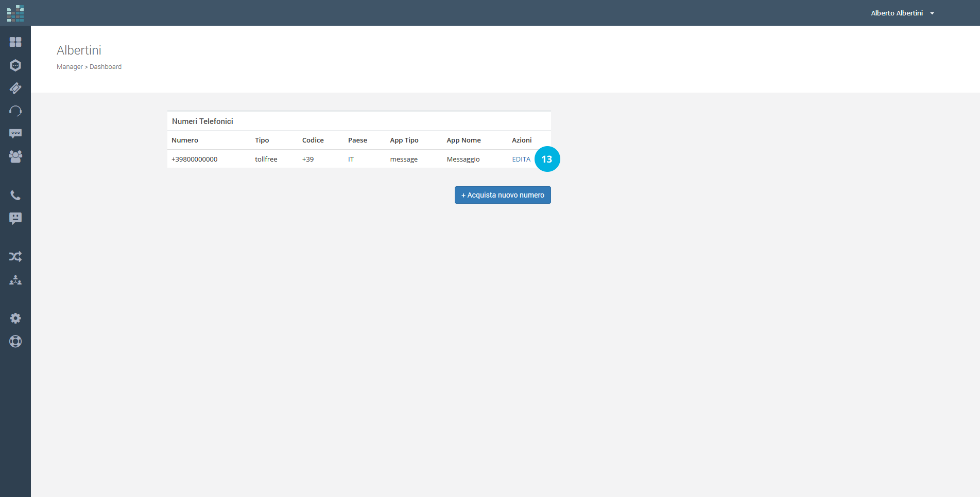This screenshot has height=497, width=980.
Task: Click the Azioni column header
Action: [x=522, y=140]
